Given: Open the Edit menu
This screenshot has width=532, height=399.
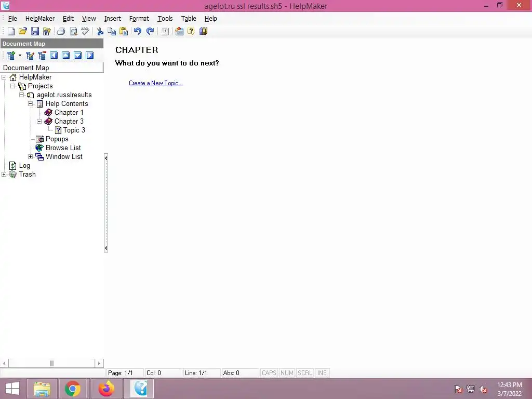Looking at the screenshot, I should coord(68,19).
